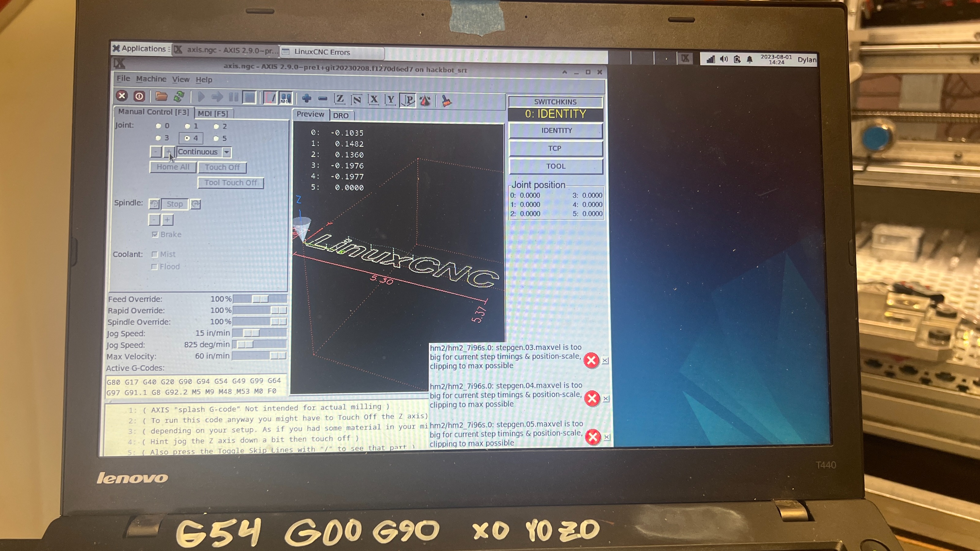Select the Z top view icon
This screenshot has width=980, height=551.
339,99
